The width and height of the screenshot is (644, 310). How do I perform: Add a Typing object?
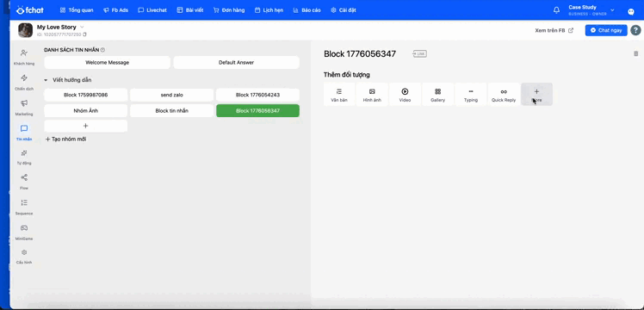click(x=471, y=95)
